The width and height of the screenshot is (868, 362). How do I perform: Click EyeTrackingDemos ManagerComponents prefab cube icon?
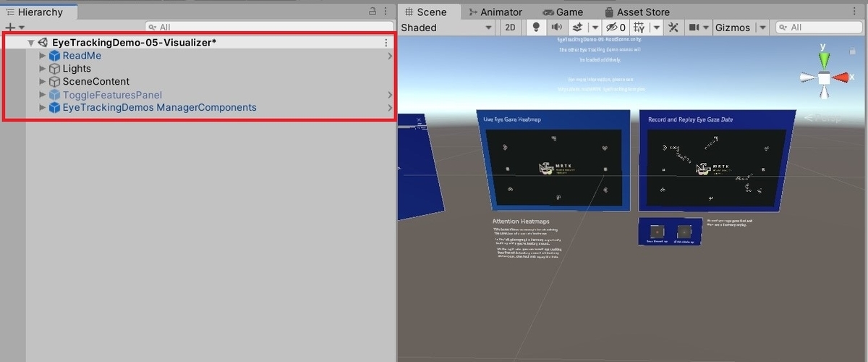point(54,108)
